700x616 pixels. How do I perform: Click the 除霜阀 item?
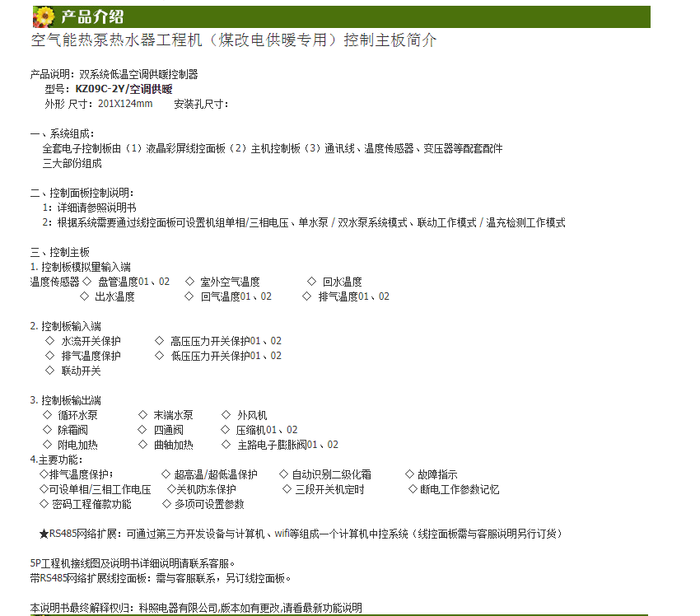point(72,430)
